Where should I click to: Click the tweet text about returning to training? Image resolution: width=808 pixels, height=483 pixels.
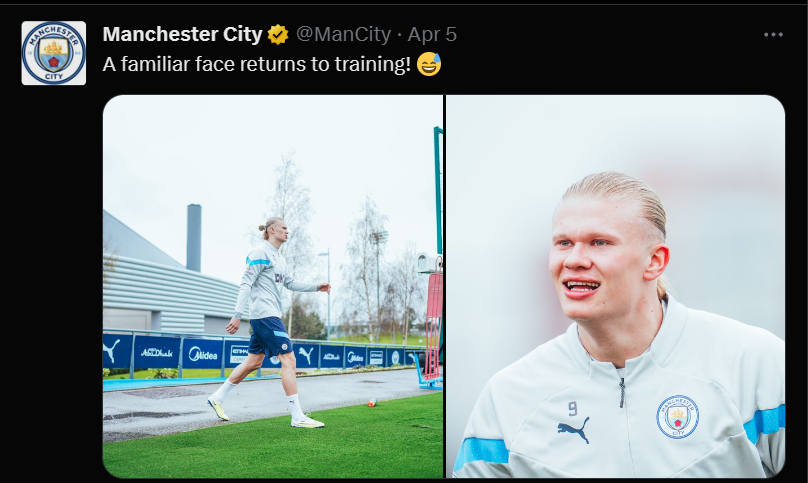point(256,64)
